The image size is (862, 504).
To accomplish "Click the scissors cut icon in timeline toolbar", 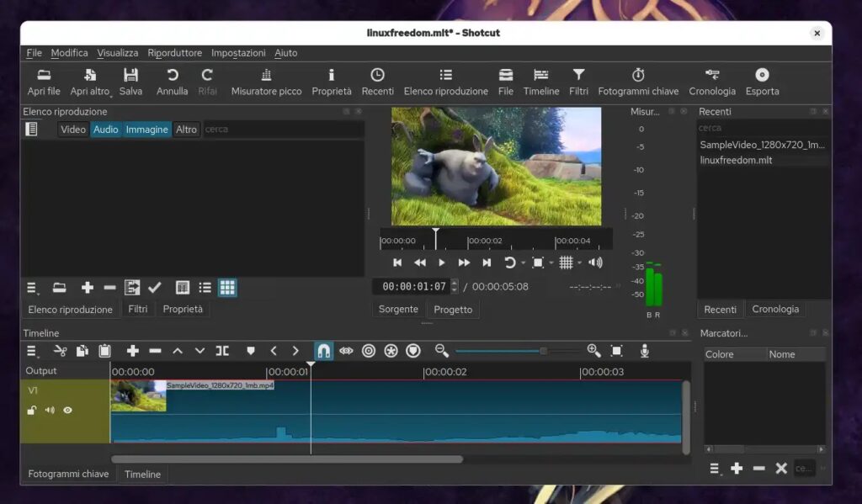I will coord(60,351).
